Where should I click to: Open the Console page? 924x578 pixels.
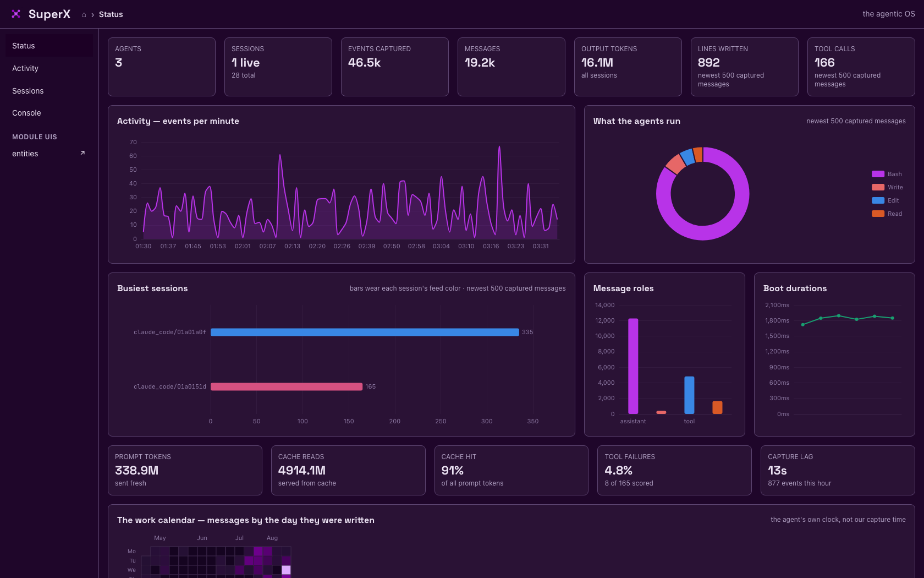coord(49,113)
